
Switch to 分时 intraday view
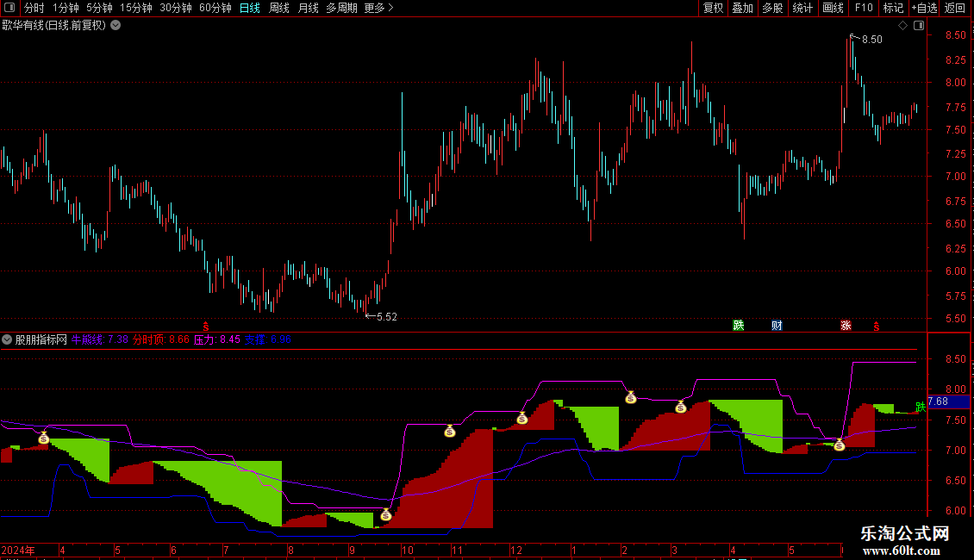click(x=34, y=8)
